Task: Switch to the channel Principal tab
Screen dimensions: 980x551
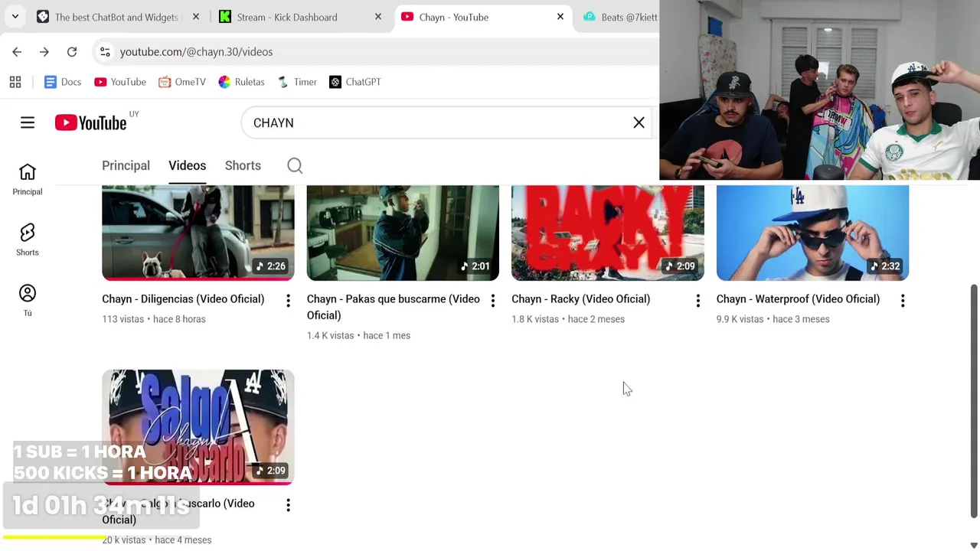Action: point(126,165)
